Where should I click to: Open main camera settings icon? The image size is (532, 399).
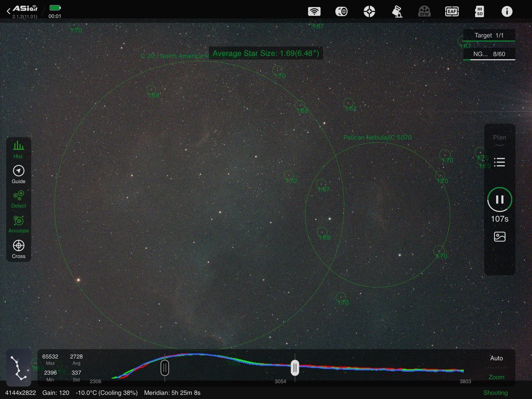point(341,12)
